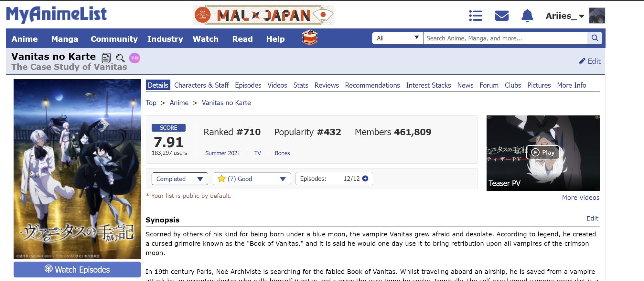644x281 pixels.
Task: Switch to the Stats tab
Action: click(x=301, y=85)
